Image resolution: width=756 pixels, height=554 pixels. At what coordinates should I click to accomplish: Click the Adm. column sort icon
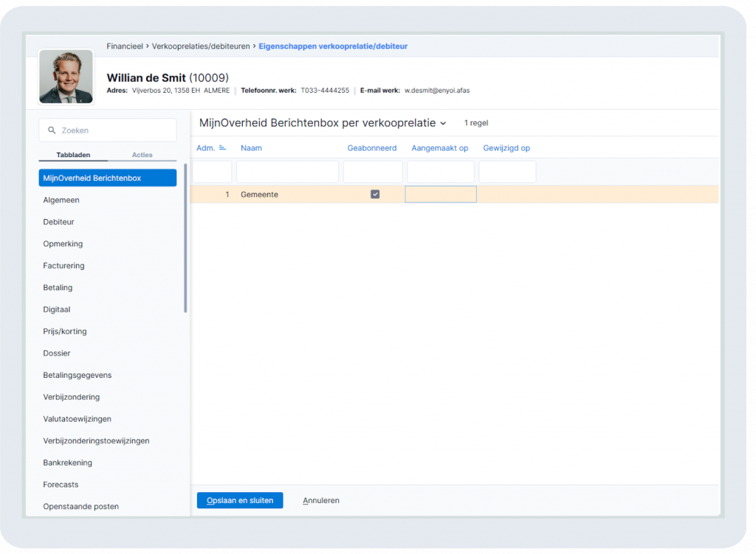click(222, 148)
